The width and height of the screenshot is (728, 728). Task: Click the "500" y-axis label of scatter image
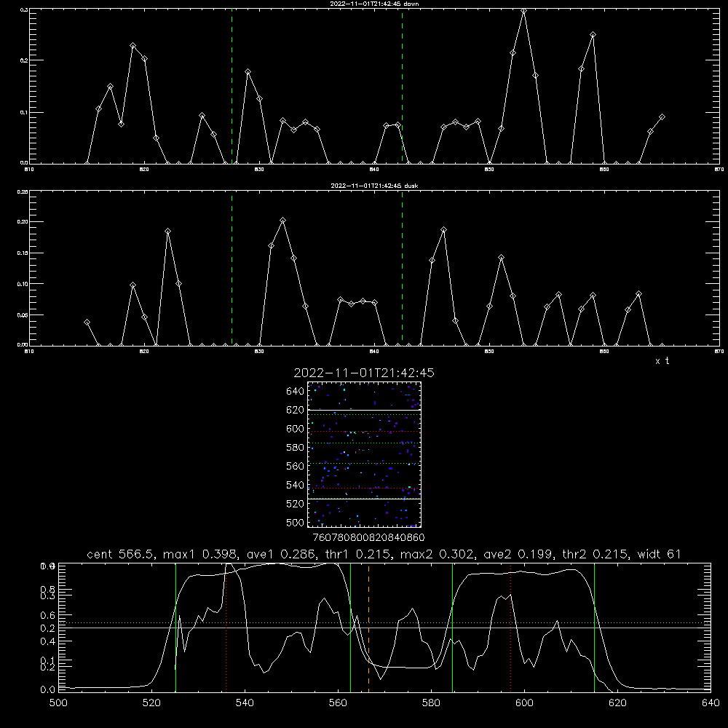(296, 523)
